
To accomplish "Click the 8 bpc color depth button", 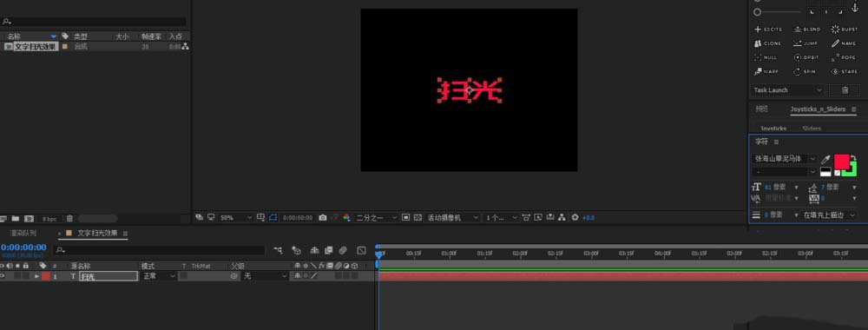I will click(x=49, y=219).
